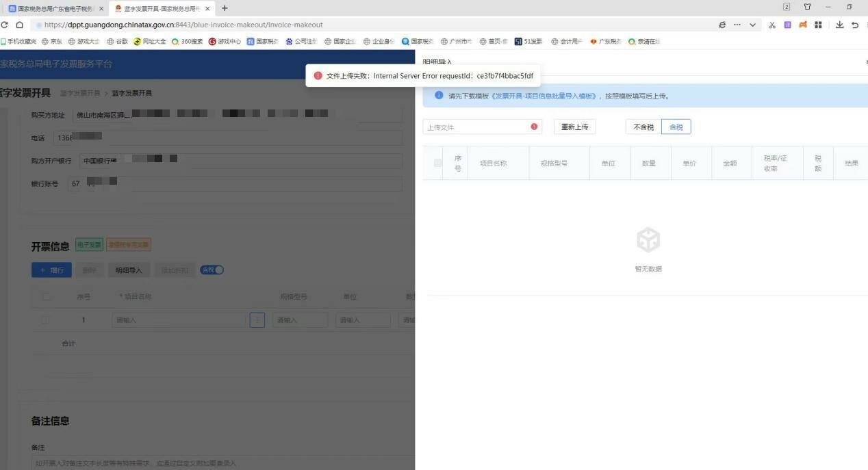Click the browser refresh icon
Viewport: 868px width, 470px height.
5,25
